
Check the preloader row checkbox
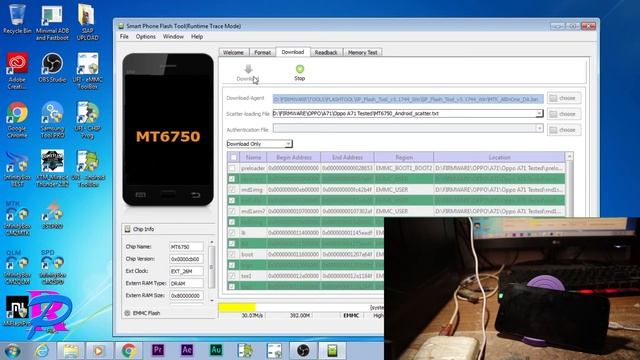pyautogui.click(x=232, y=168)
